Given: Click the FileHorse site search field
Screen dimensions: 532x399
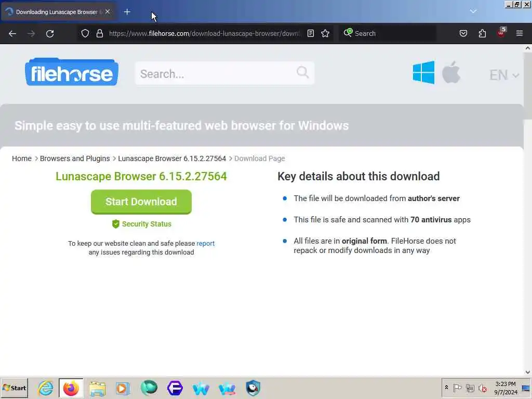Looking at the screenshot, I should (224, 73).
